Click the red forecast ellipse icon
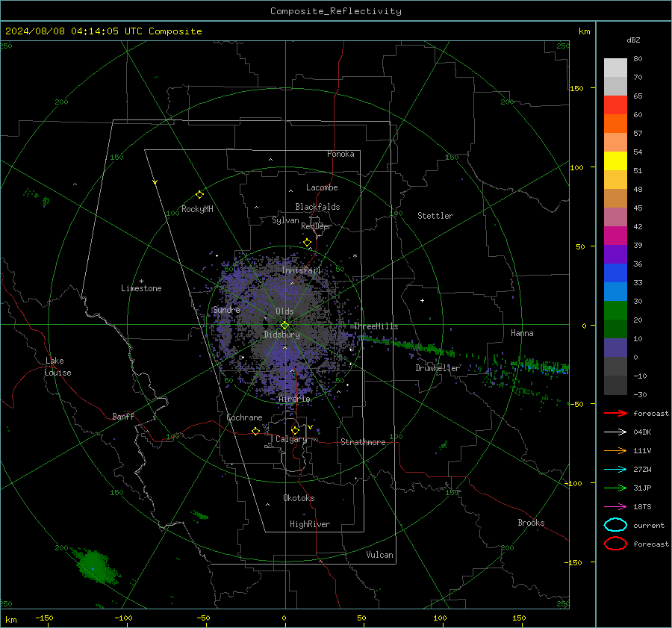The height and width of the screenshot is (628, 672). coord(615,544)
